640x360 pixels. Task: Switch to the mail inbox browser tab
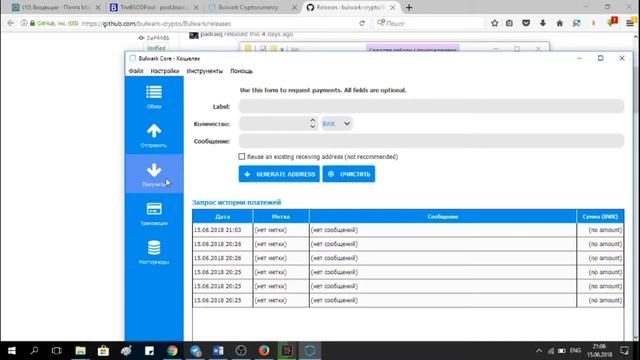tap(55, 7)
